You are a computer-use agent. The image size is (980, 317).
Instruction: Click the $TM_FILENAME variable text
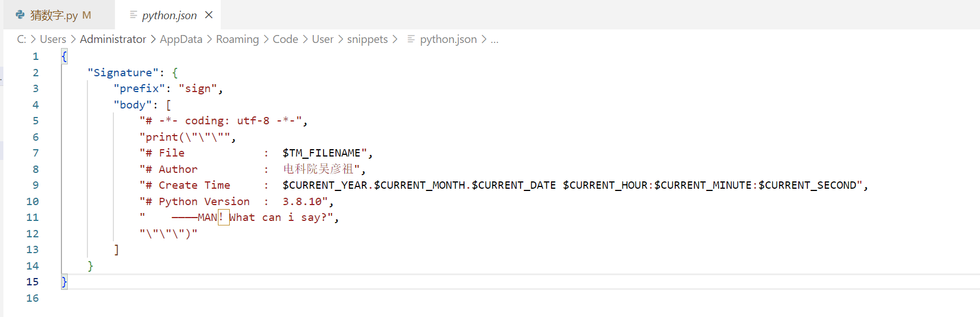pyautogui.click(x=321, y=153)
